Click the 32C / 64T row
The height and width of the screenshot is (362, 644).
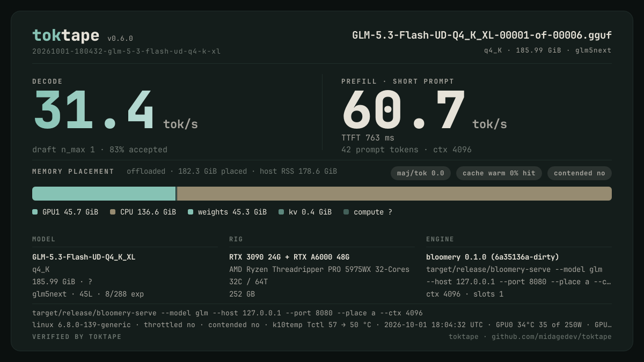(248, 282)
